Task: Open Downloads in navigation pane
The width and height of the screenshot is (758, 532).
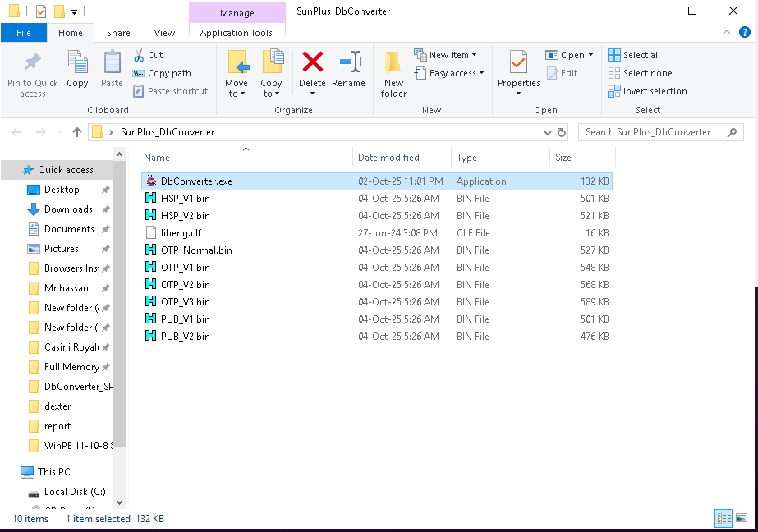Action: [68, 209]
